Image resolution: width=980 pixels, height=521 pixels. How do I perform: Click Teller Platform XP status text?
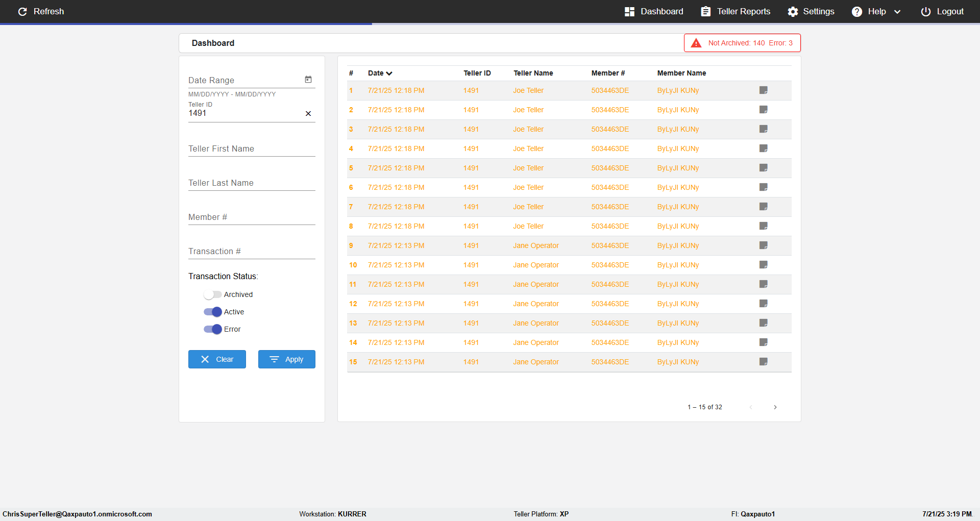(541, 514)
